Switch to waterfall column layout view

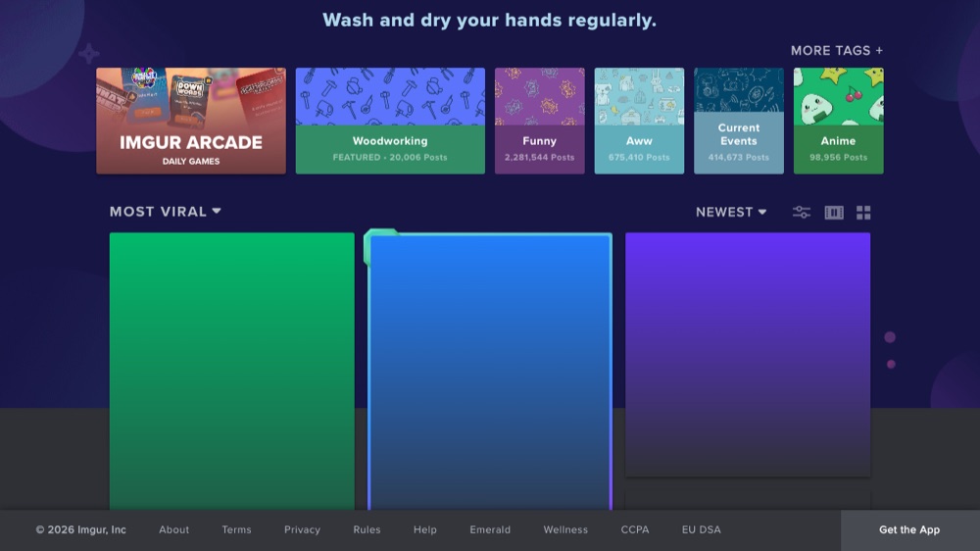point(834,212)
